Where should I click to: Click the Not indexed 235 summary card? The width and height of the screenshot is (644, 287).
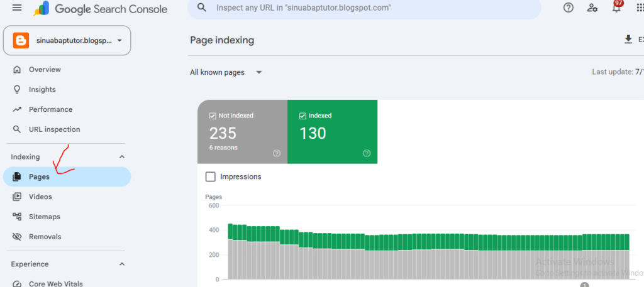pyautogui.click(x=242, y=132)
